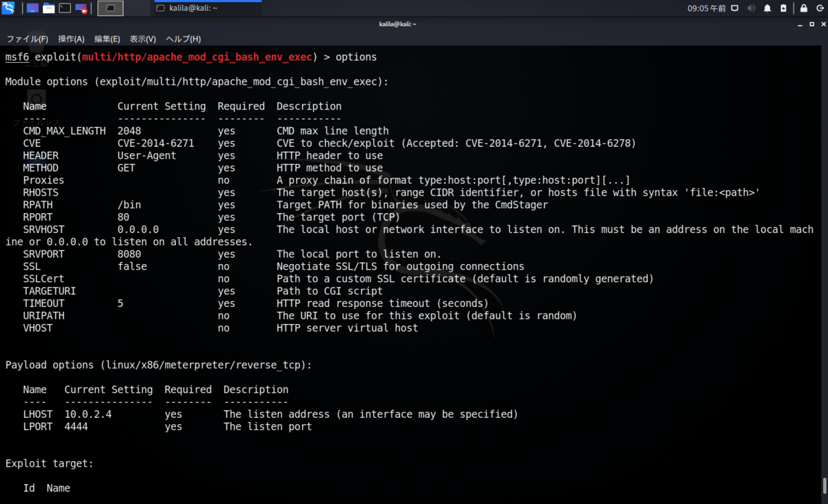Click the TIMEOUT option name
Image resolution: width=828 pixels, height=504 pixels.
pyautogui.click(x=43, y=303)
